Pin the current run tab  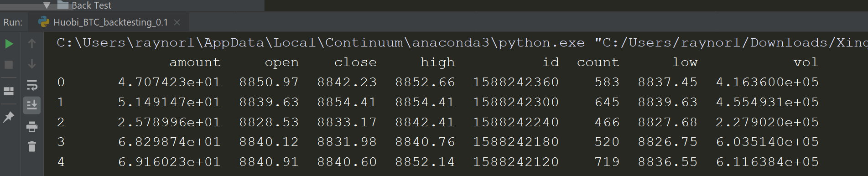[9, 117]
